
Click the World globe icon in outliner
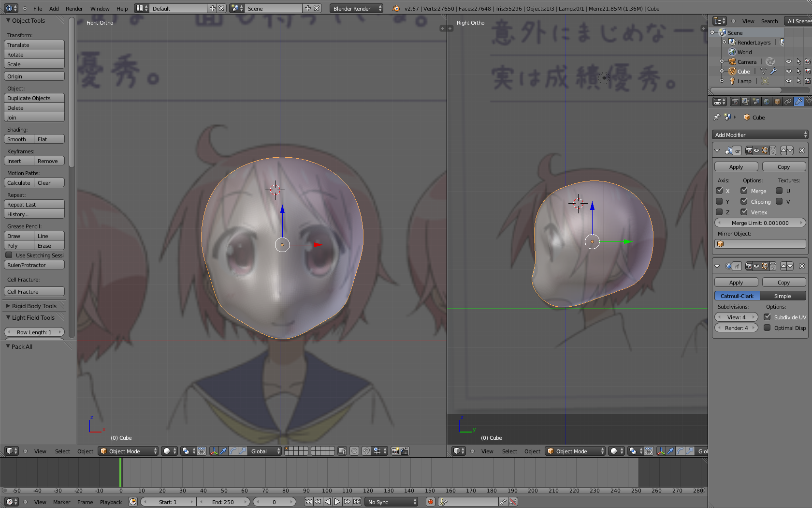click(x=732, y=52)
